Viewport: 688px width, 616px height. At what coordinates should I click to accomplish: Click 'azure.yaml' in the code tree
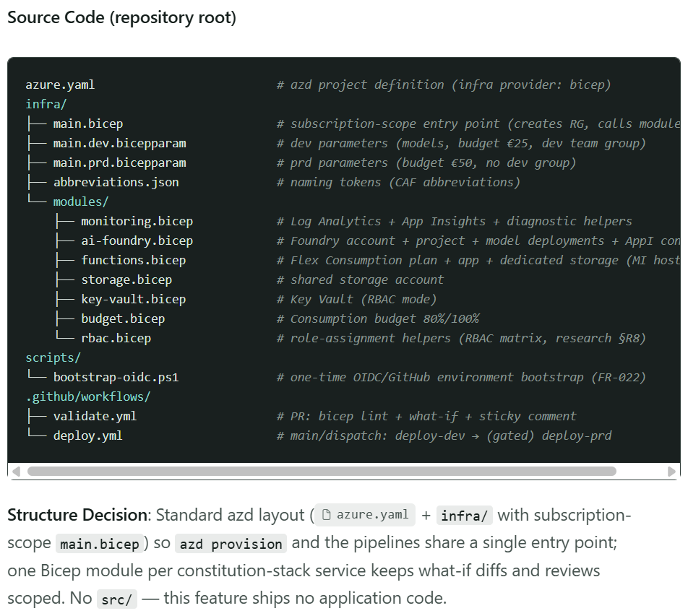(60, 84)
